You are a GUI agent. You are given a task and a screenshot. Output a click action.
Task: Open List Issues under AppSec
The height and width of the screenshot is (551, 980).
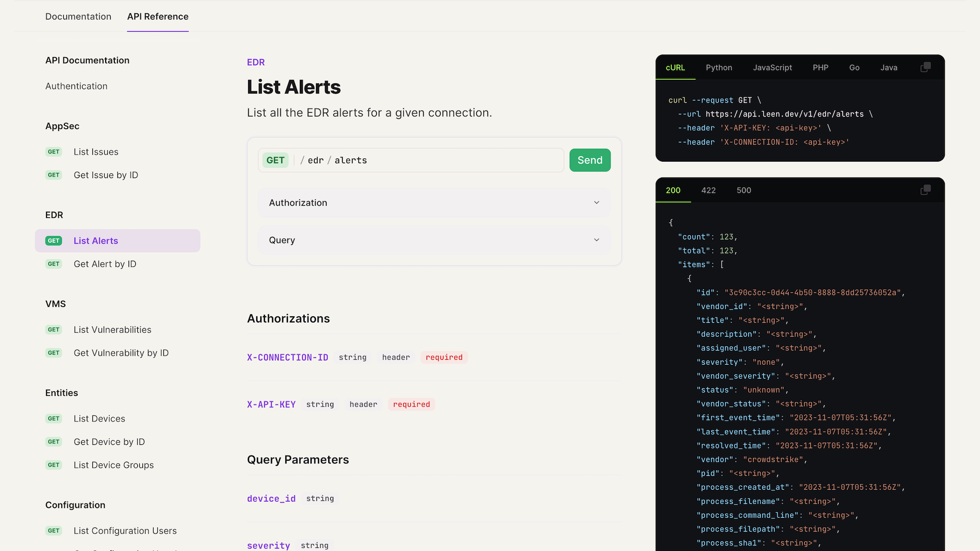[96, 152]
